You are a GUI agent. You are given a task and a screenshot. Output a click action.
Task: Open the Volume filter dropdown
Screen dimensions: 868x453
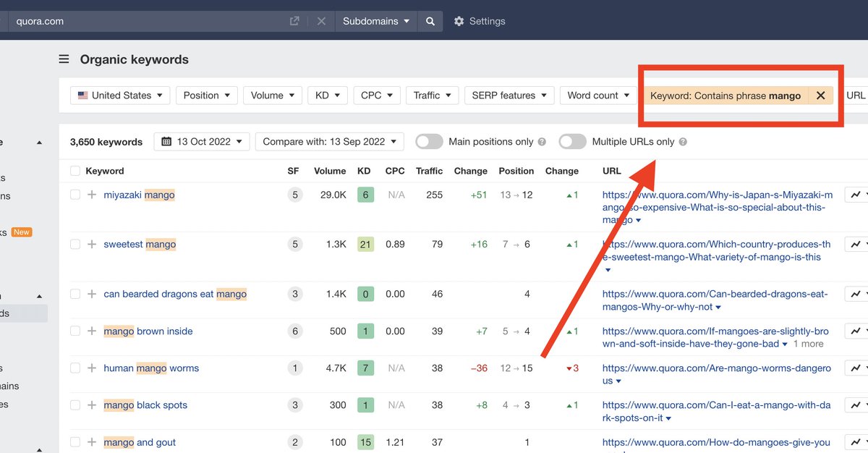tap(273, 96)
